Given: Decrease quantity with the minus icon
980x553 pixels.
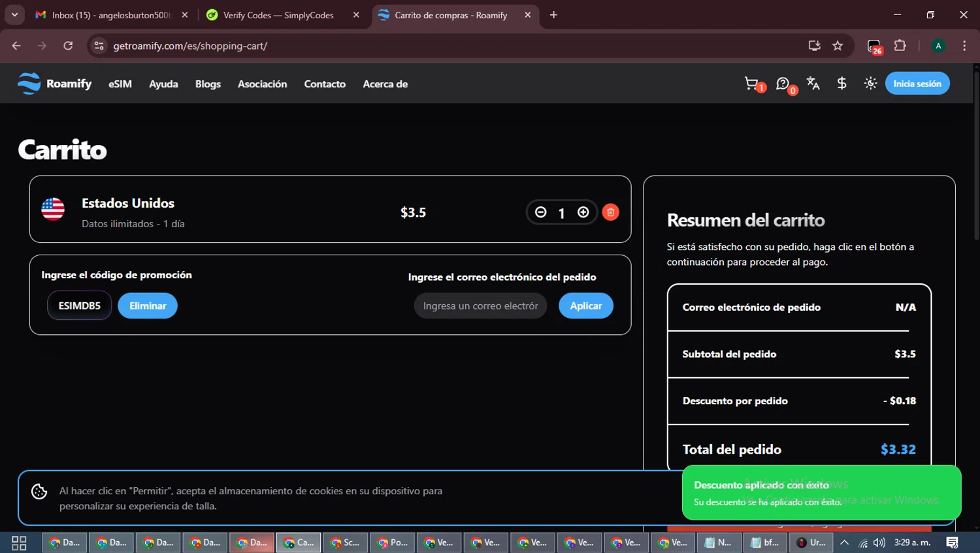Looking at the screenshot, I should pyautogui.click(x=540, y=212).
